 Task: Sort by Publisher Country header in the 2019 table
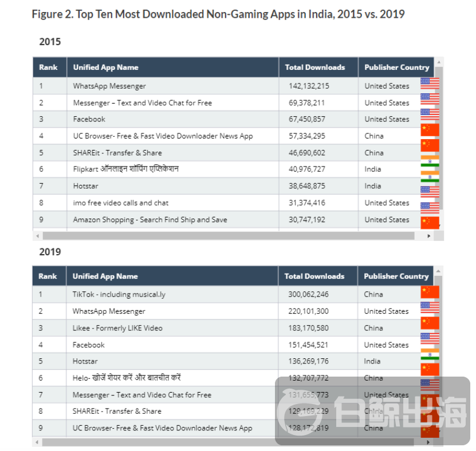(396, 276)
